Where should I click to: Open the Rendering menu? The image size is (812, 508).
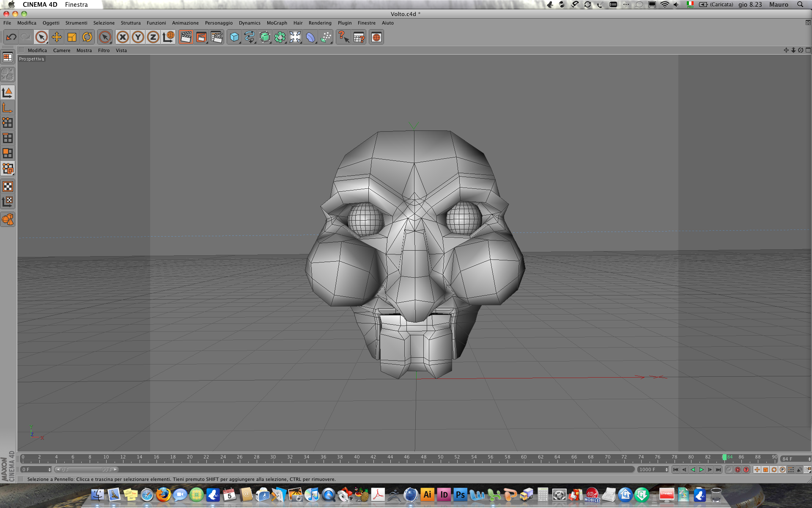[320, 23]
